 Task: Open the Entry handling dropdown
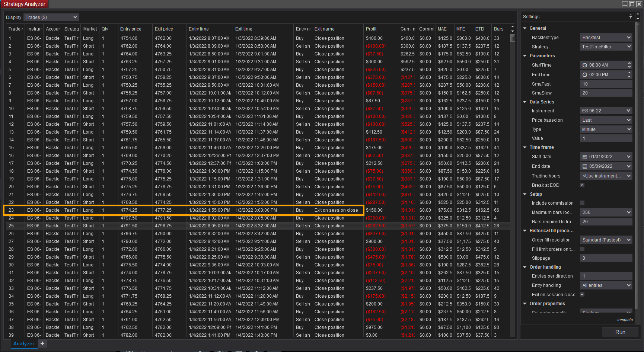606,285
